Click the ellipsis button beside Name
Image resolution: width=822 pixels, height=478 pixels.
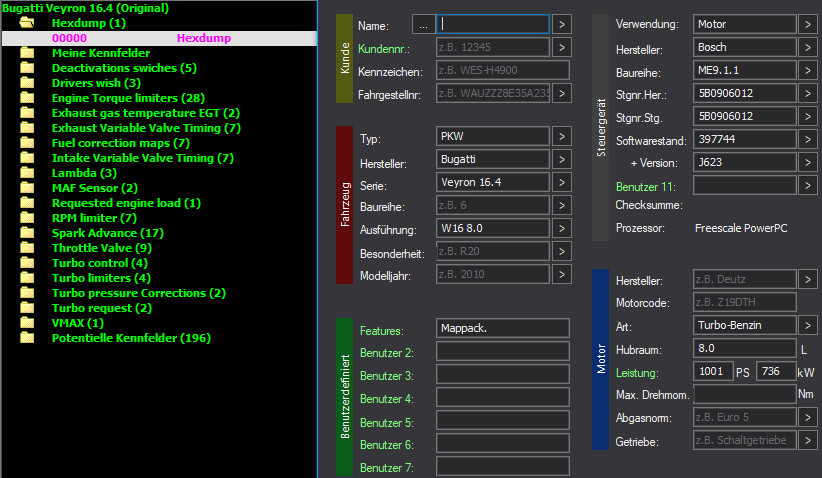click(423, 25)
